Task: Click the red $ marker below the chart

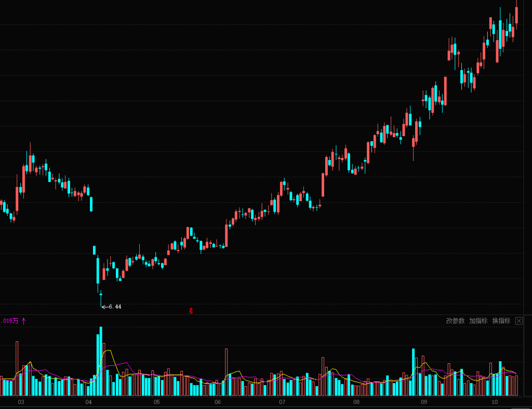Action: [191, 311]
